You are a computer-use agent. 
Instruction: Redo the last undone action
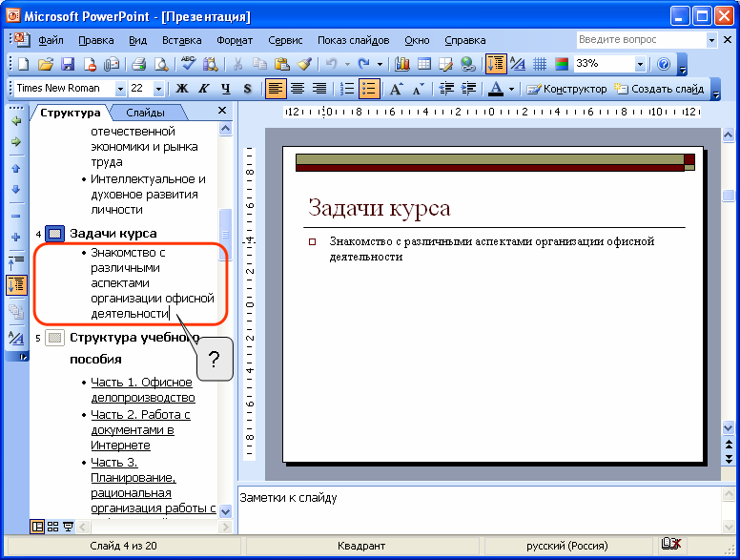(x=363, y=64)
